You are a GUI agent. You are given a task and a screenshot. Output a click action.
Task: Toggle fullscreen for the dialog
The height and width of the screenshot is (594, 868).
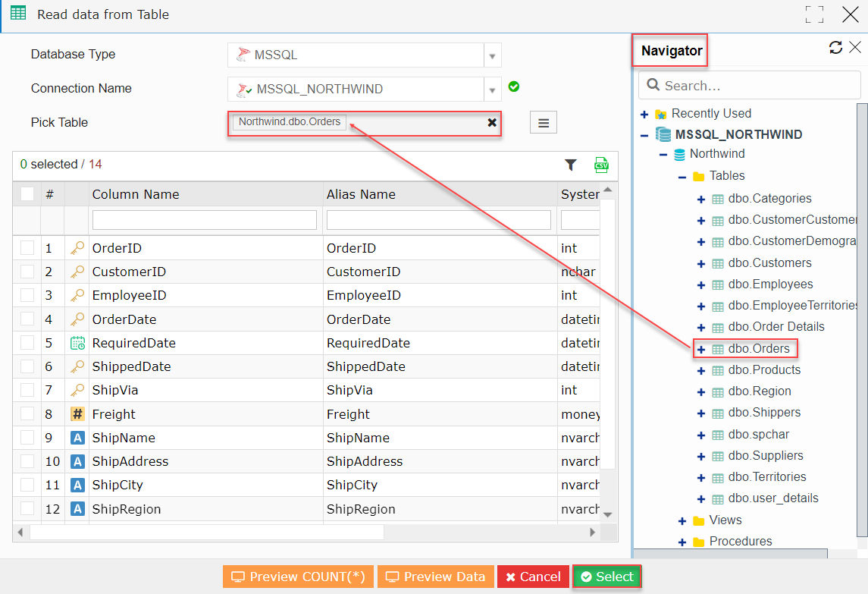click(x=814, y=14)
